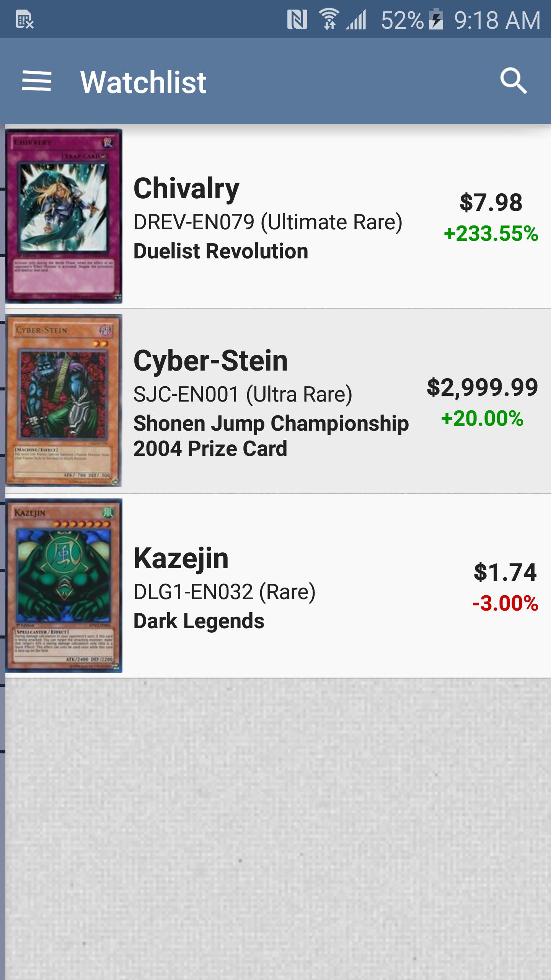Tap the cellular signal strength icon

point(356,20)
